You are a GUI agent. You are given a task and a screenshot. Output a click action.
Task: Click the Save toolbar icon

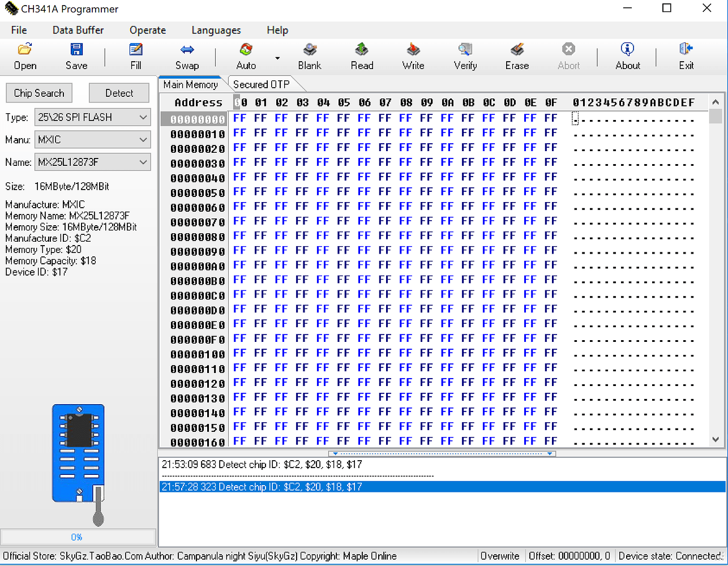tap(76, 56)
